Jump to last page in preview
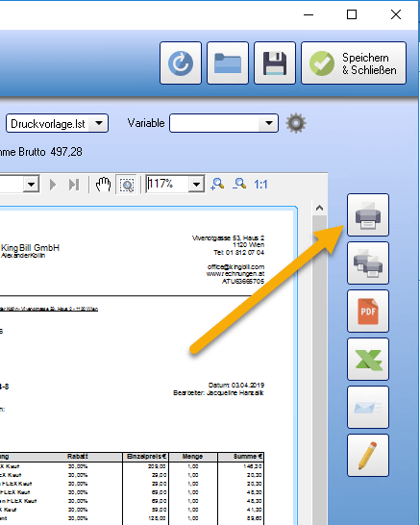420x525 pixels. 74,185
